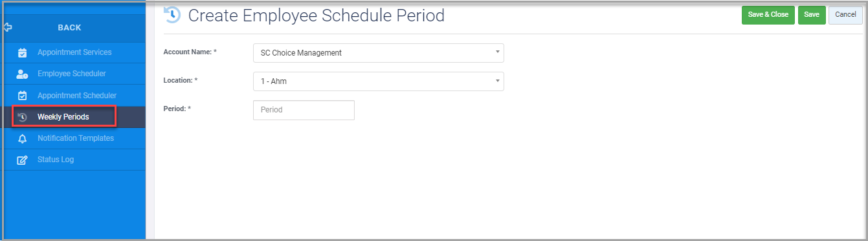Click the green Save button
The width and height of the screenshot is (868, 241).
pyautogui.click(x=812, y=15)
